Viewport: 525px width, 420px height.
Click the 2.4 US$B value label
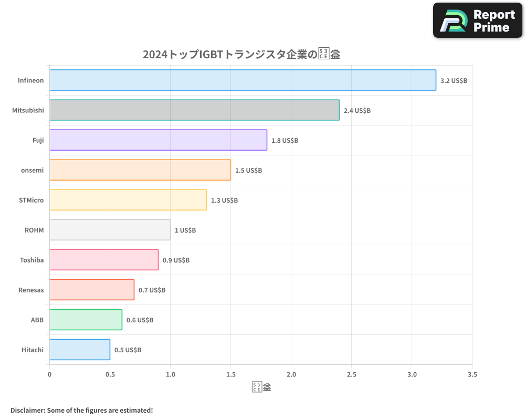[x=355, y=110]
